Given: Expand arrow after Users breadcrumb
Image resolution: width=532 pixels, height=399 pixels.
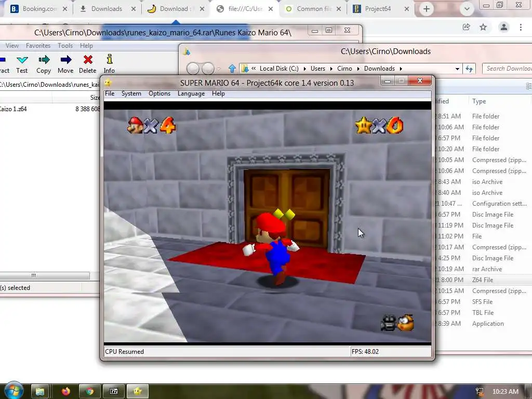Looking at the screenshot, I should [x=331, y=69].
